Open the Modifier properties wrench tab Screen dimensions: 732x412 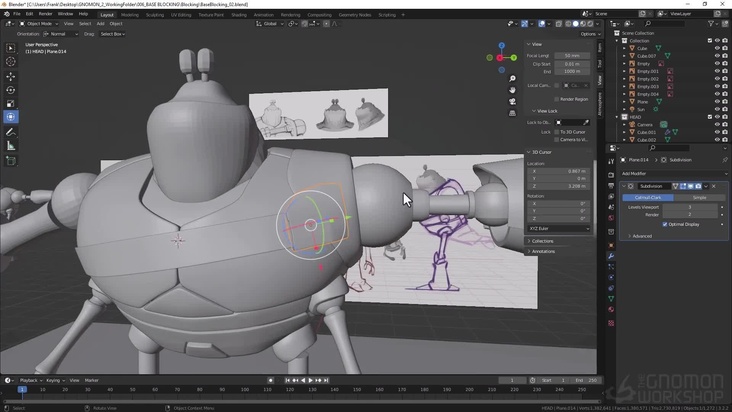(x=611, y=256)
